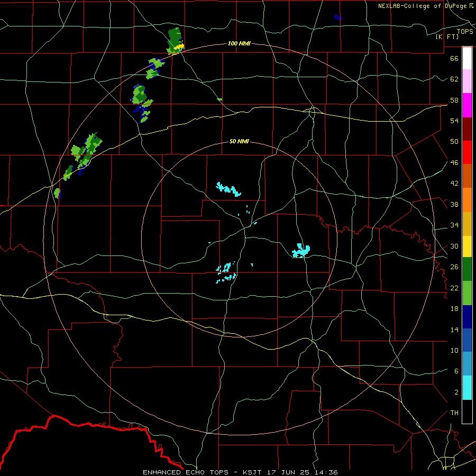The image size is (476, 476).
Task: Select the light green scale swatch
Action: coord(467,293)
